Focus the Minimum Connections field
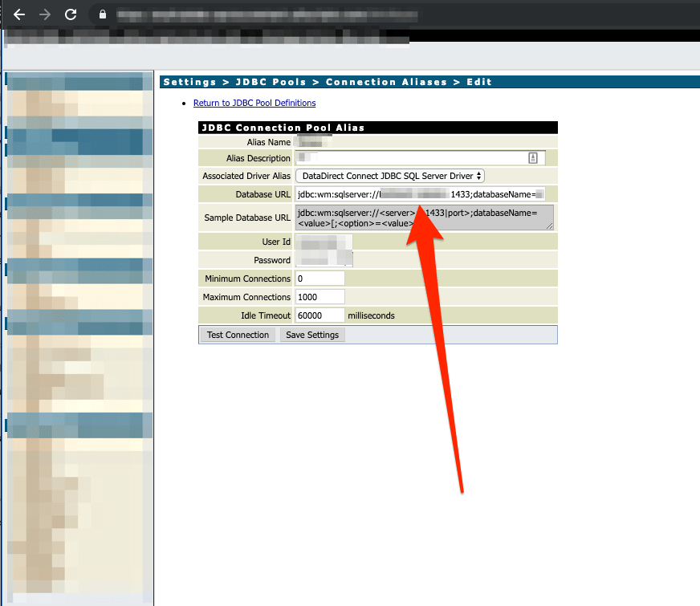The height and width of the screenshot is (606, 700). pos(319,279)
